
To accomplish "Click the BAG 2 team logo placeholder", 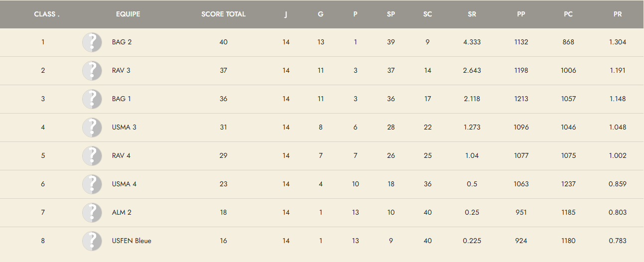I will coord(92,42).
